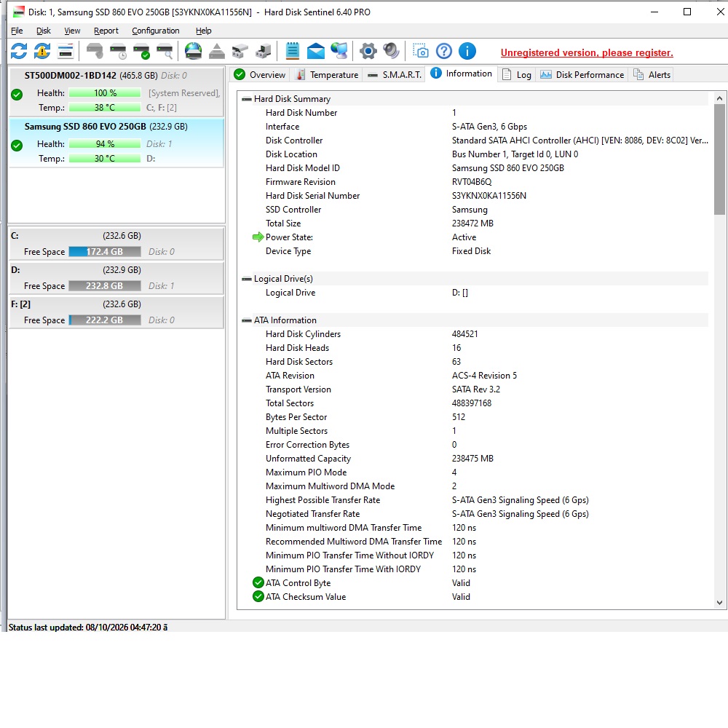This screenshot has height=728, width=728.
Task: Switch to the Log tab
Action: pos(517,75)
